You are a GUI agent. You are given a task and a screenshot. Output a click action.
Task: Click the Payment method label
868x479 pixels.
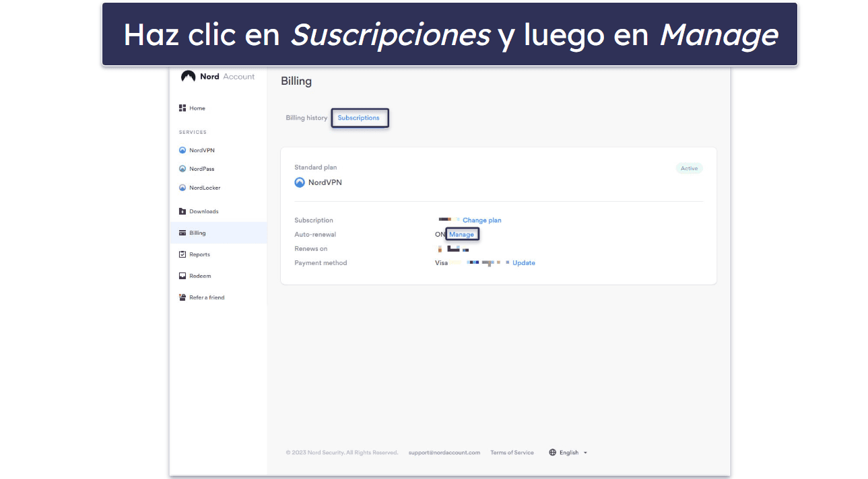(321, 263)
